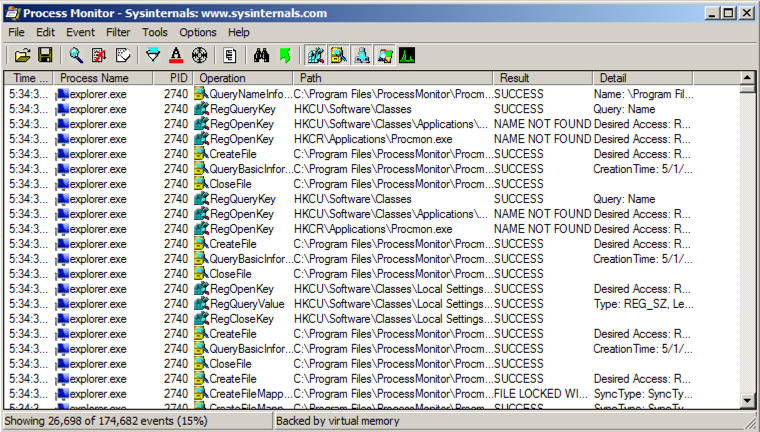Open Highlight settings via the red A icon
This screenshot has width=760, height=432.
coord(176,55)
